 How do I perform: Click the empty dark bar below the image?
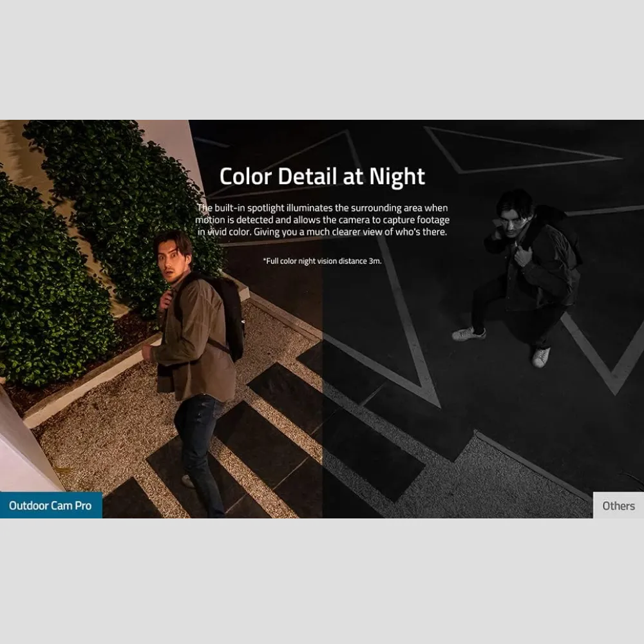[322, 580]
